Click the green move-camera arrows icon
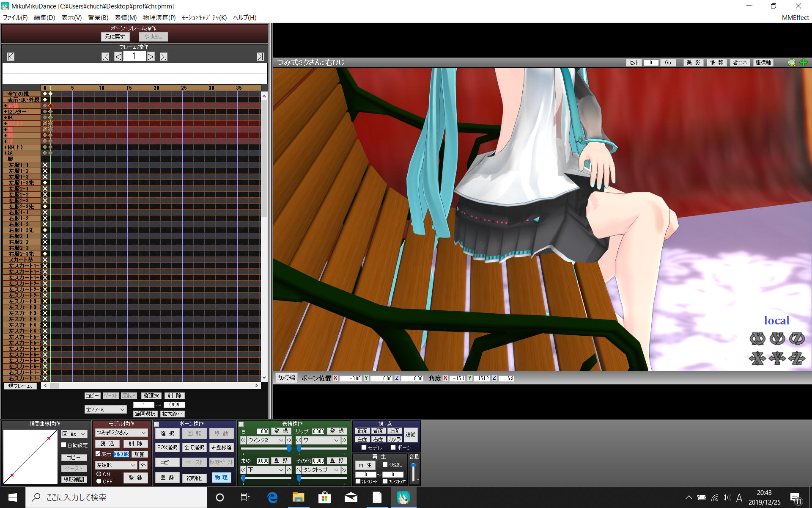The image size is (812, 508). (804, 63)
